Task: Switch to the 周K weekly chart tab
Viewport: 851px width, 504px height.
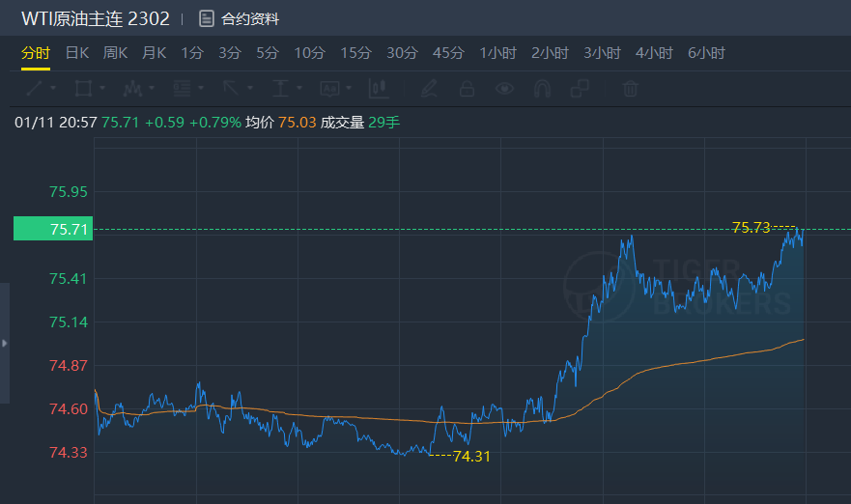Action: pyautogui.click(x=116, y=53)
